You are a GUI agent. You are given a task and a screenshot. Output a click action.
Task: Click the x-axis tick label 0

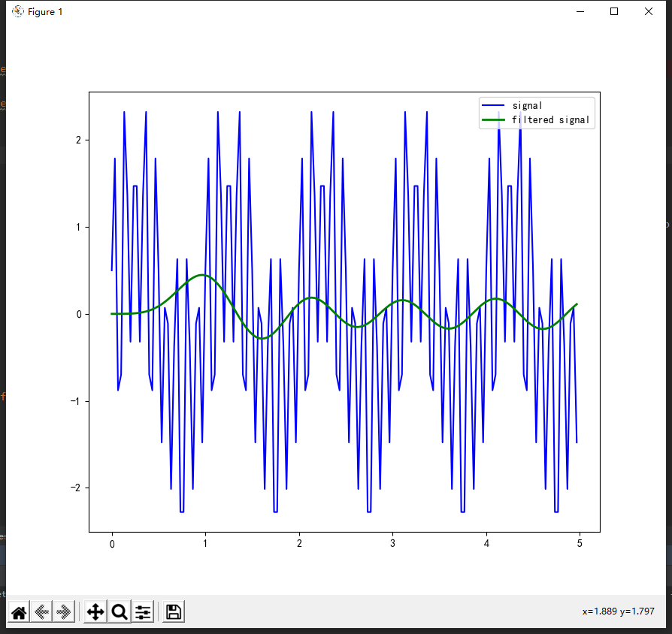click(112, 544)
